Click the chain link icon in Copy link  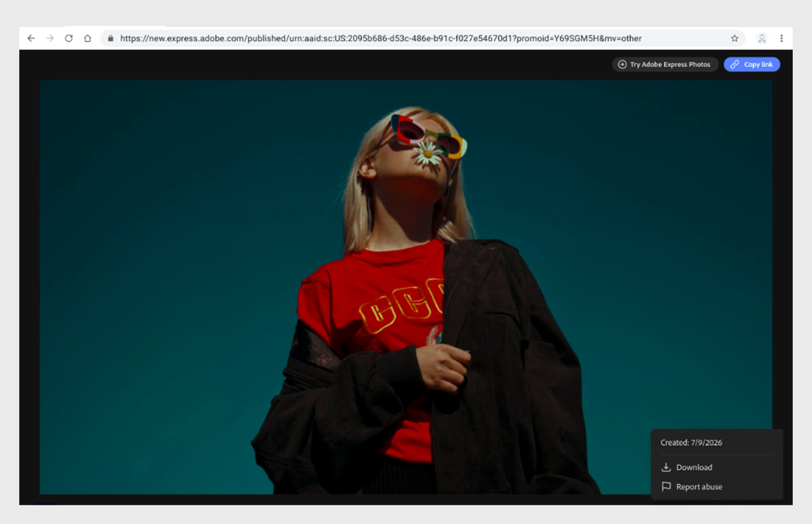734,64
